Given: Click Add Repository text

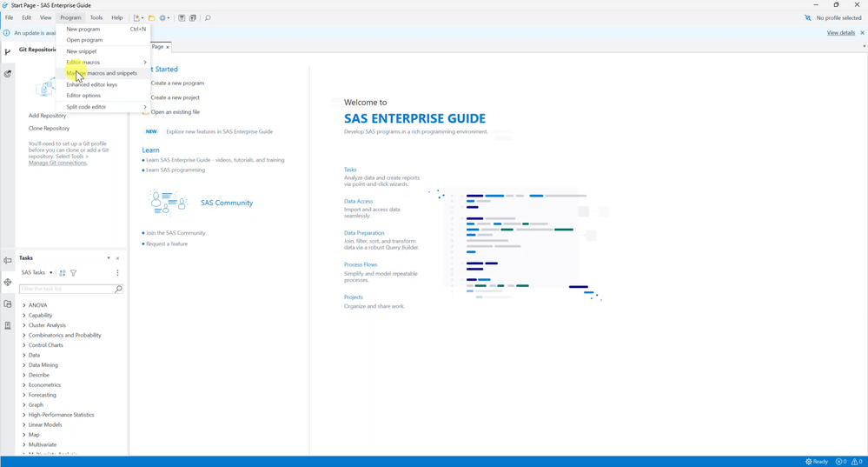Looking at the screenshot, I should tap(47, 116).
